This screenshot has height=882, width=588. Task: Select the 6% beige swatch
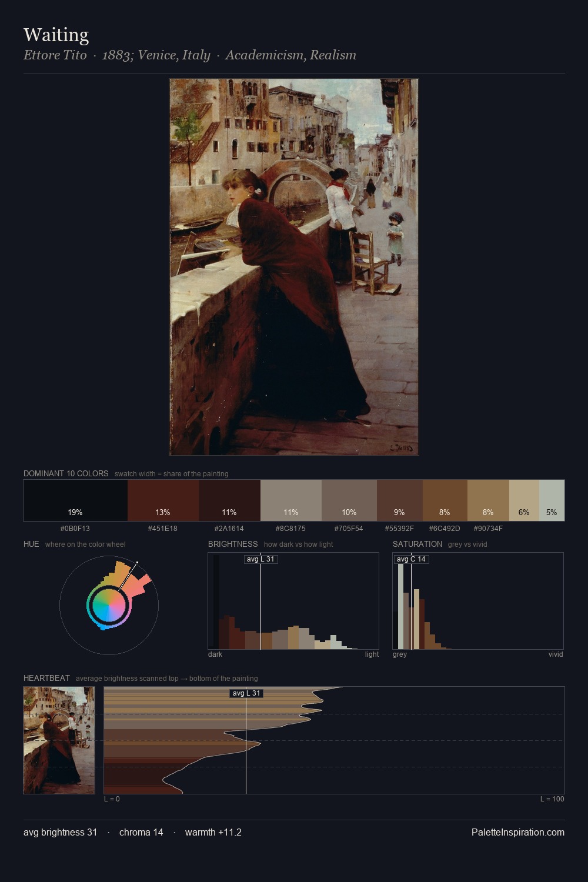tap(524, 500)
